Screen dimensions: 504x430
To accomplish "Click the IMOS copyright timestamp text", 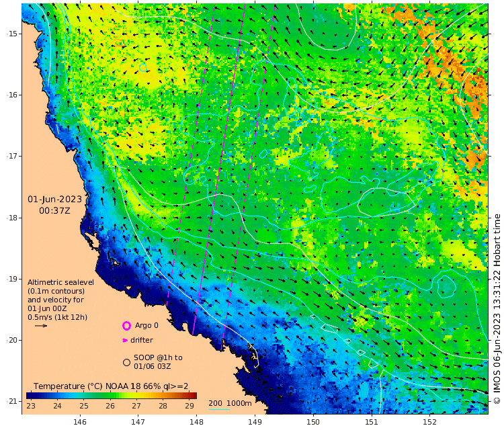I will [x=497, y=309].
